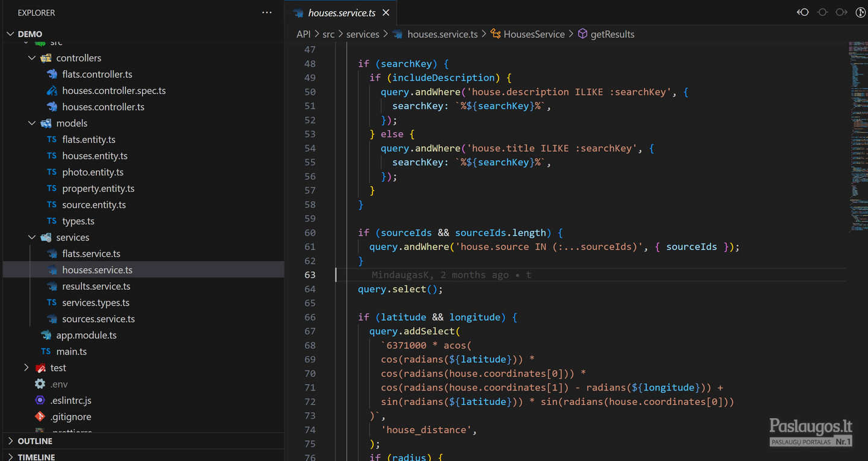
Task: Open flats.service.ts file
Action: tap(91, 254)
